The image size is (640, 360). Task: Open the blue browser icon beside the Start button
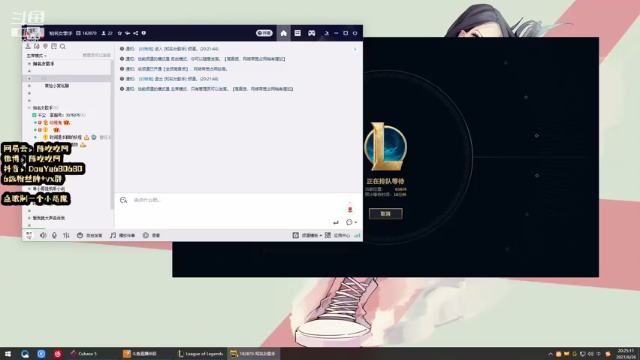pos(25,353)
